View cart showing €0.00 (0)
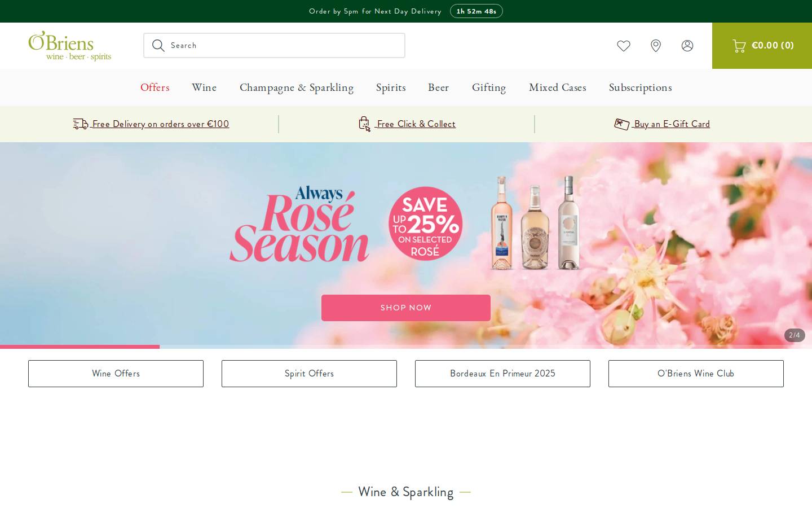Image resolution: width=812 pixels, height=508 pixels. pos(762,46)
